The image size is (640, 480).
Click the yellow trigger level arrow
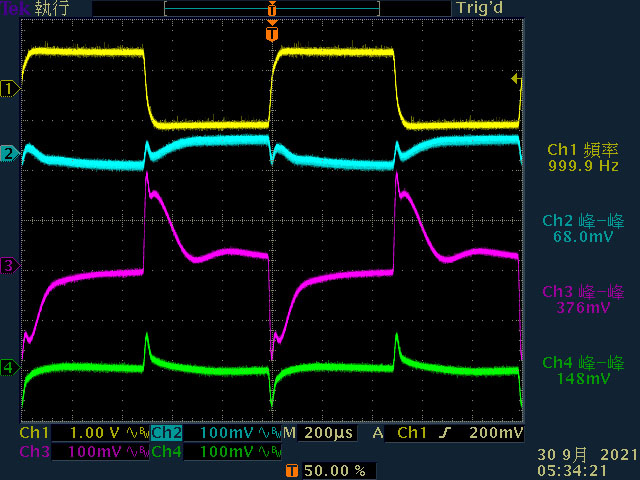pyautogui.click(x=516, y=78)
